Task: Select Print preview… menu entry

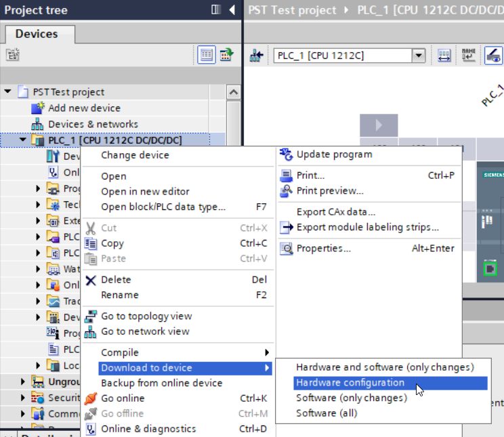Action: click(330, 191)
